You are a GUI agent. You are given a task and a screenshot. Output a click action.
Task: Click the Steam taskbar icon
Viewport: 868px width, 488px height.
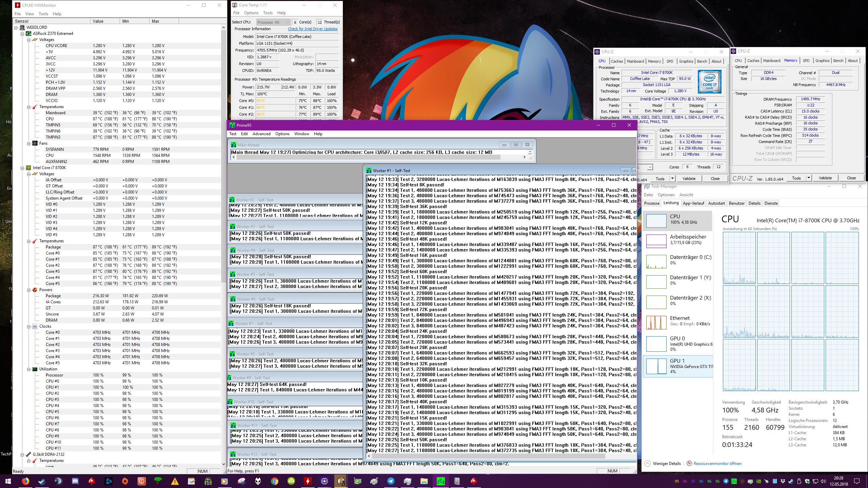click(x=42, y=481)
